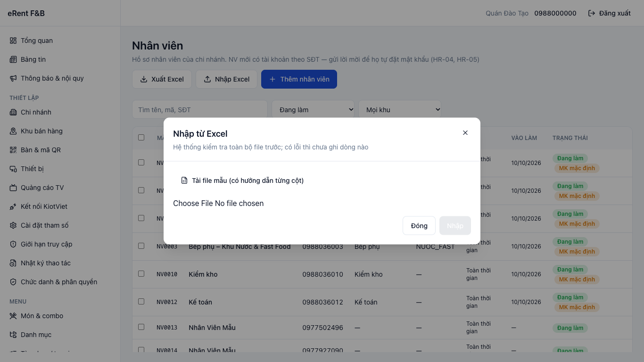Click the QR code icon for Bàn & mã QR
The width and height of the screenshot is (644, 362).
(13, 150)
